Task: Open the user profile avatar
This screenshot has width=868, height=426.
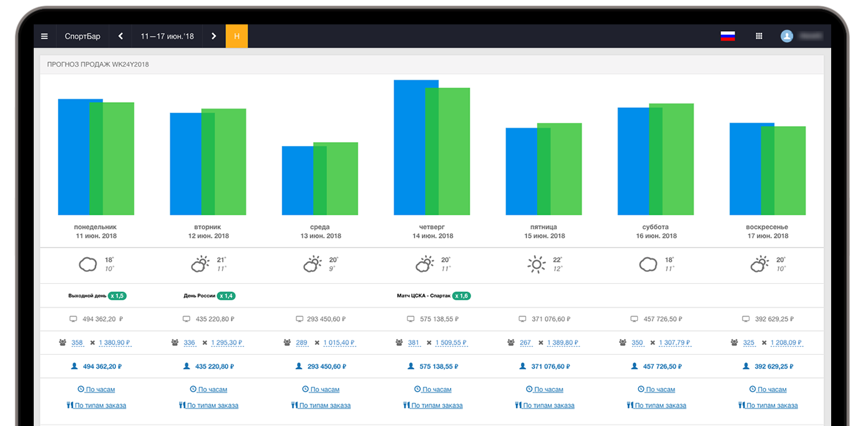Action: click(x=787, y=36)
